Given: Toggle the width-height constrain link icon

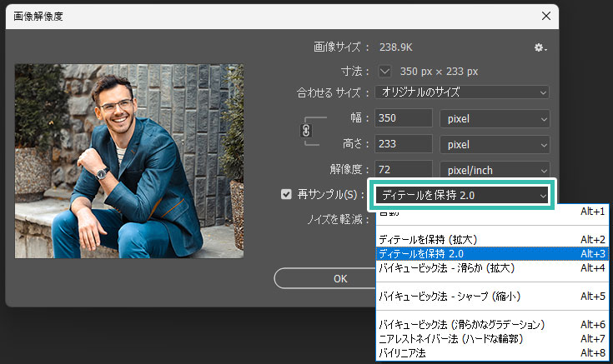Looking at the screenshot, I should [x=306, y=131].
